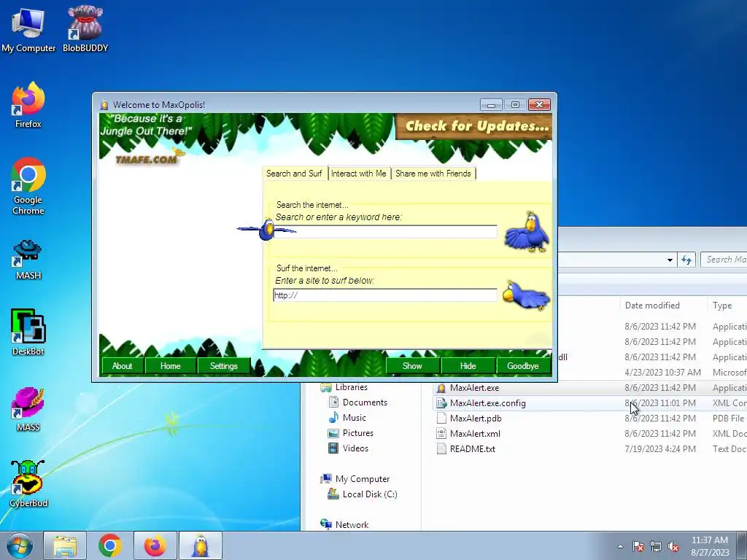Screen dimensions: 747x560
Task: Click the flying blue bird over the search box
Action: (x=267, y=230)
